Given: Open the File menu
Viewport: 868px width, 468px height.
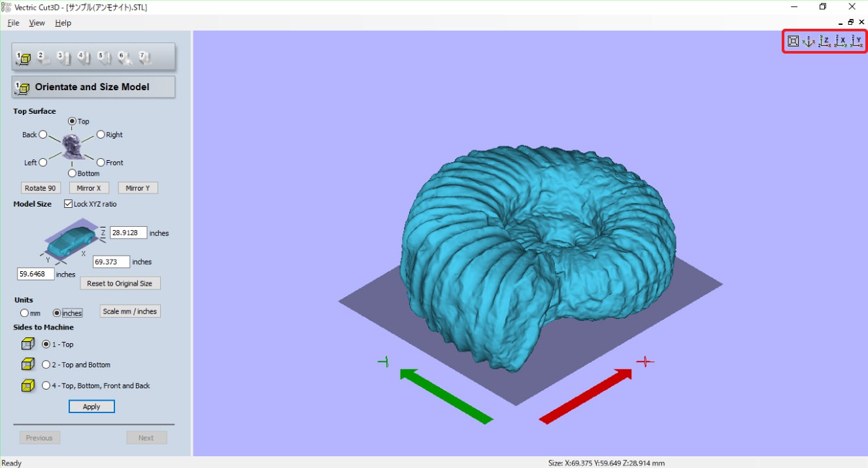Looking at the screenshot, I should coord(13,23).
